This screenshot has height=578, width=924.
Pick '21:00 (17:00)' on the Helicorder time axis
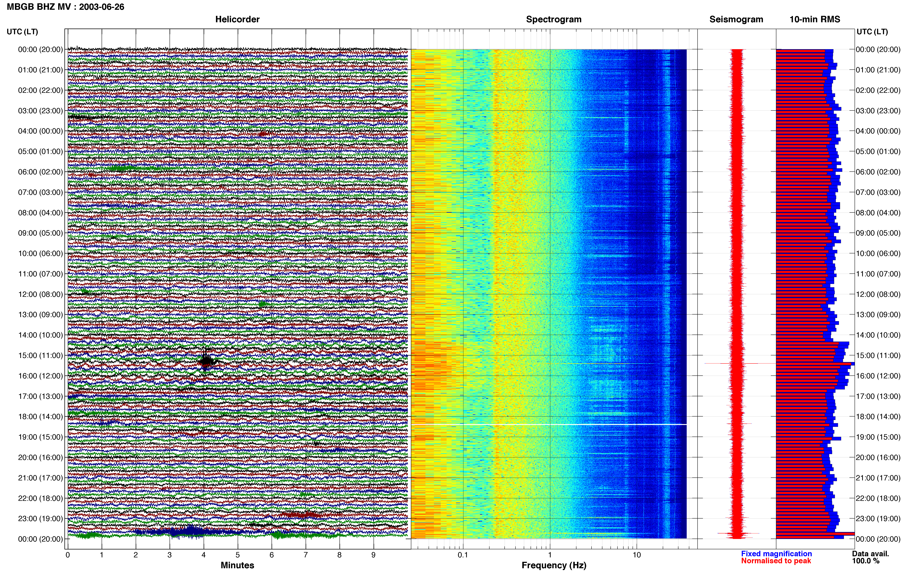(x=41, y=478)
